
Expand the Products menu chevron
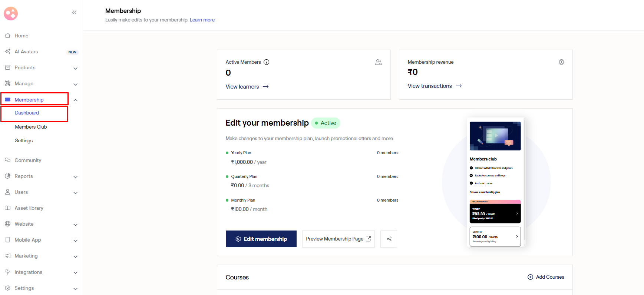[75, 68]
